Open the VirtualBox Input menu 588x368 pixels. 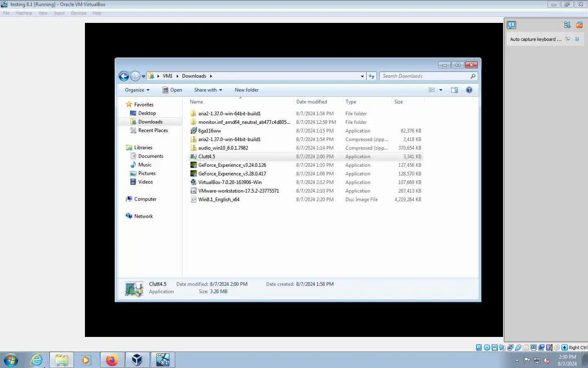(59, 13)
